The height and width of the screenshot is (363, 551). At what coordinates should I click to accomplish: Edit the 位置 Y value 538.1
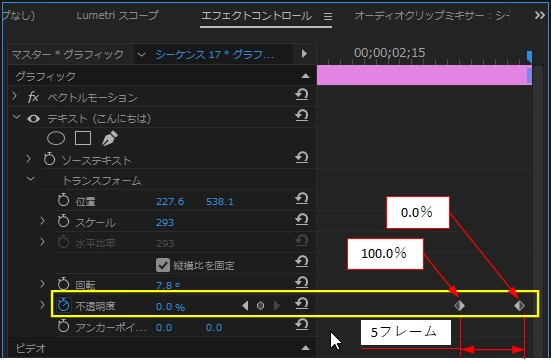point(220,202)
